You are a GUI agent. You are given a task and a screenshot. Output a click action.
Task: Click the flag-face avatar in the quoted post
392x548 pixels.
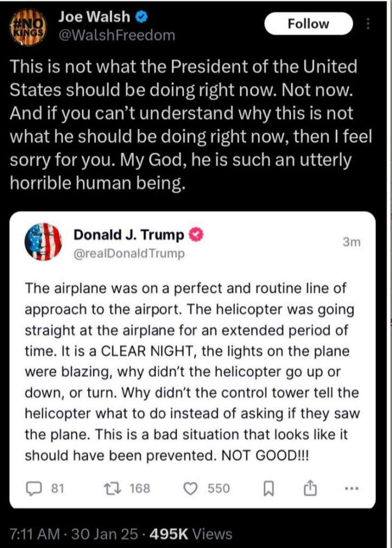pos(44,242)
